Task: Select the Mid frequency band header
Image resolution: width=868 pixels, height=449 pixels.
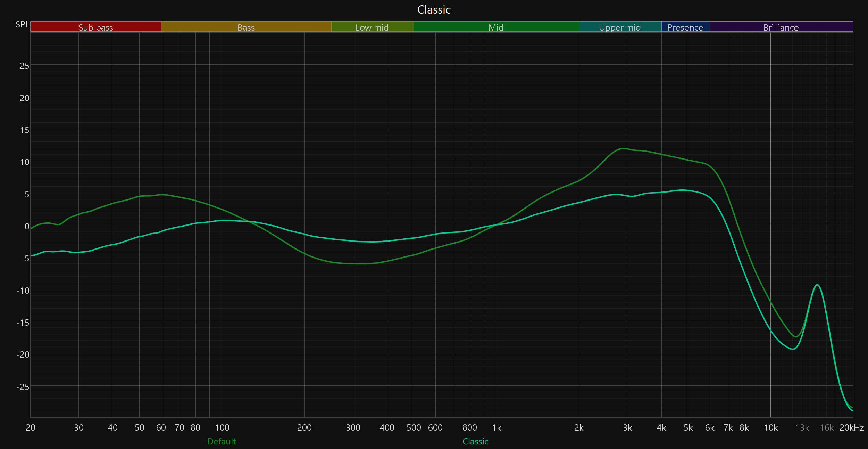Action: (496, 27)
